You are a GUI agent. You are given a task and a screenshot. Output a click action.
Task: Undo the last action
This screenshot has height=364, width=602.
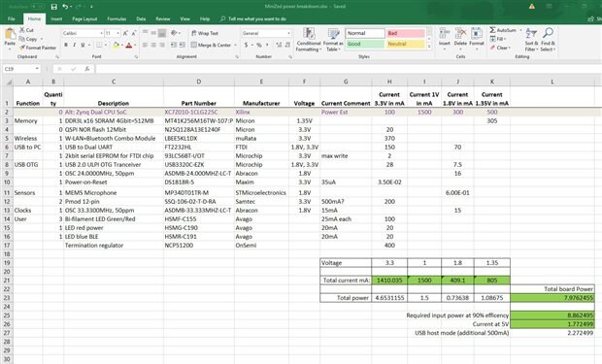pyautogui.click(x=65, y=7)
